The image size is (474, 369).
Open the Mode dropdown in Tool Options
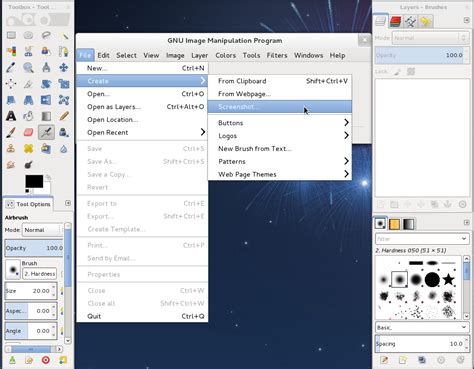coord(42,230)
